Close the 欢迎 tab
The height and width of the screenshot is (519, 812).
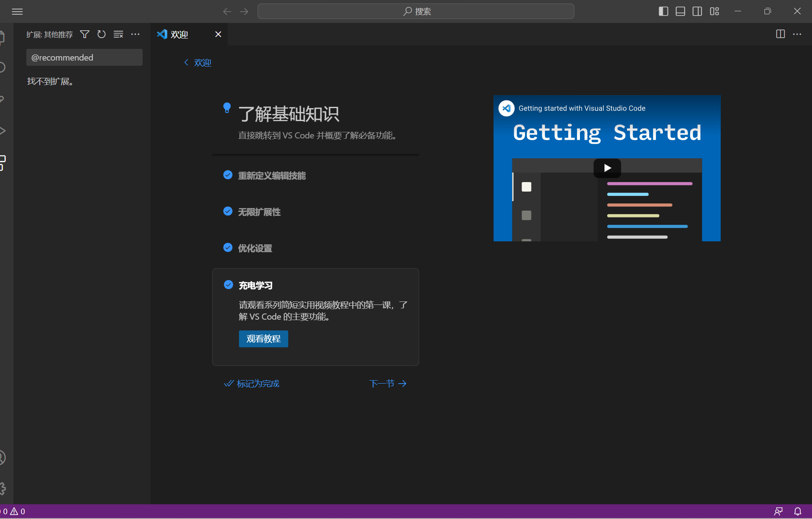coord(218,34)
